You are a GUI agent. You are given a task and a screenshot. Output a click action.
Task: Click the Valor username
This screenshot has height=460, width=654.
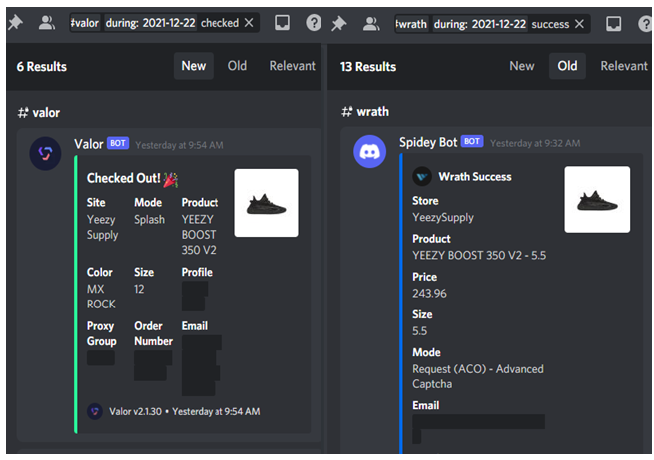coord(88,144)
